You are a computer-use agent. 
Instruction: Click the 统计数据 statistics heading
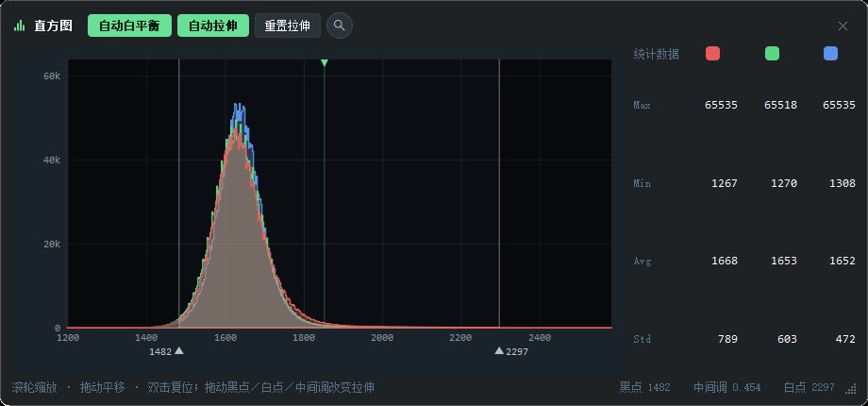[x=656, y=54]
